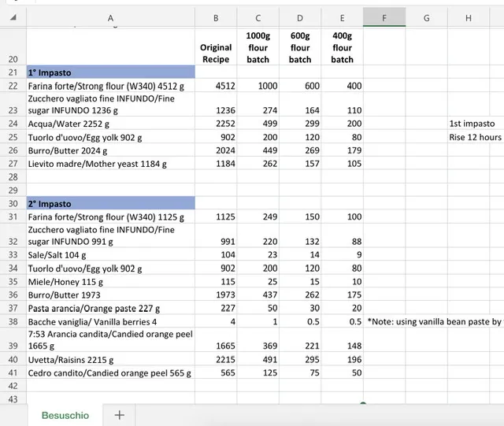
Task: Select column B header
Action: click(x=216, y=17)
